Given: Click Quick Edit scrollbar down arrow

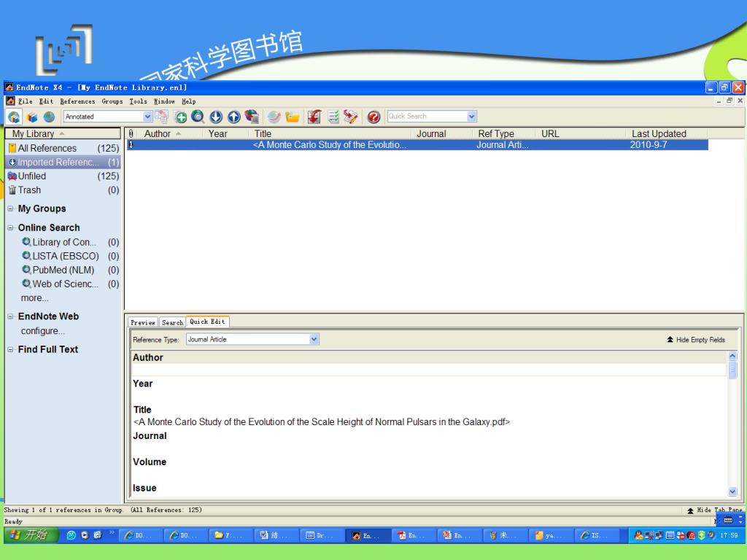Looking at the screenshot, I should pyautogui.click(x=732, y=491).
